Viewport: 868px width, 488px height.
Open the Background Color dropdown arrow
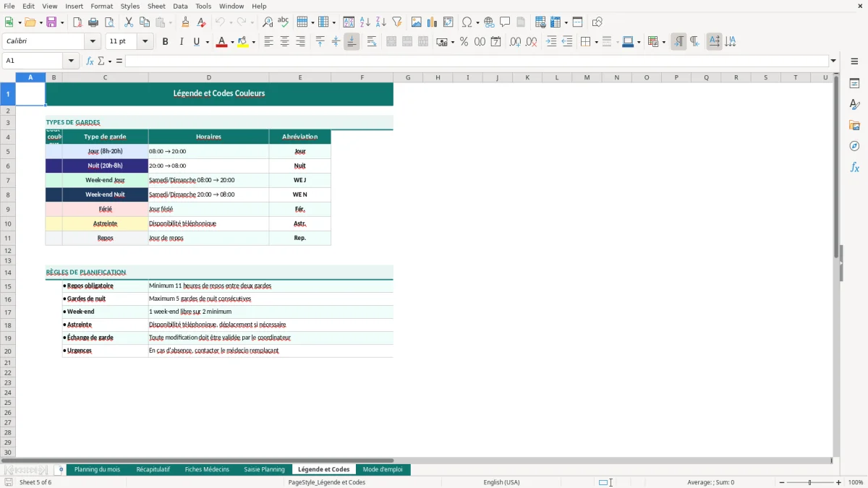pyautogui.click(x=253, y=42)
